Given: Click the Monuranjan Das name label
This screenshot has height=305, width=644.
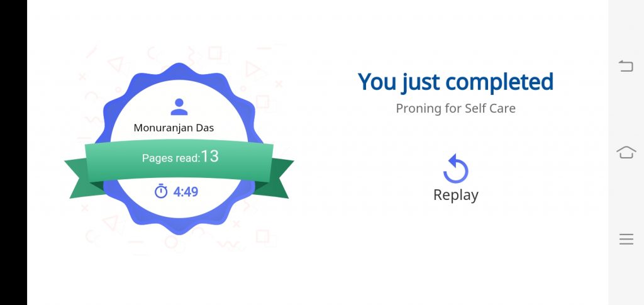Looking at the screenshot, I should (174, 128).
